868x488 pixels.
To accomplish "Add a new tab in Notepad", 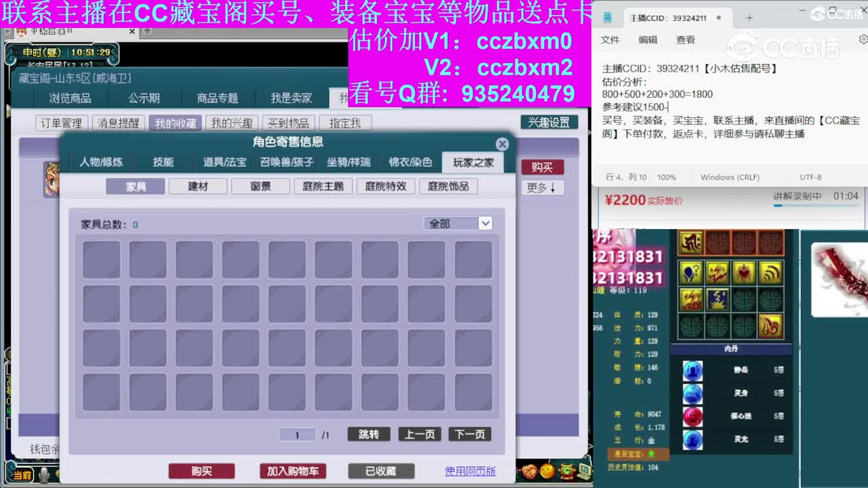I will coord(749,18).
